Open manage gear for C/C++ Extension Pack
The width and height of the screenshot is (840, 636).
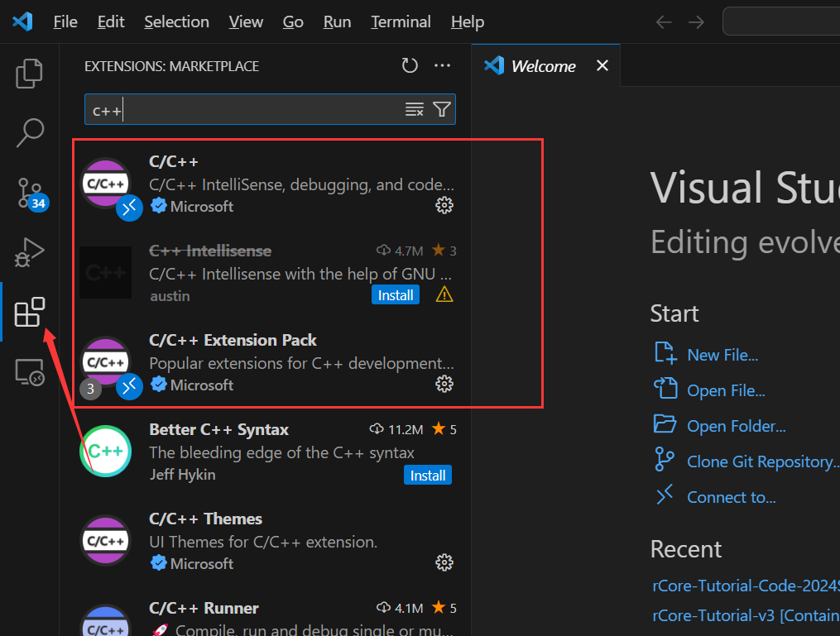tap(444, 384)
